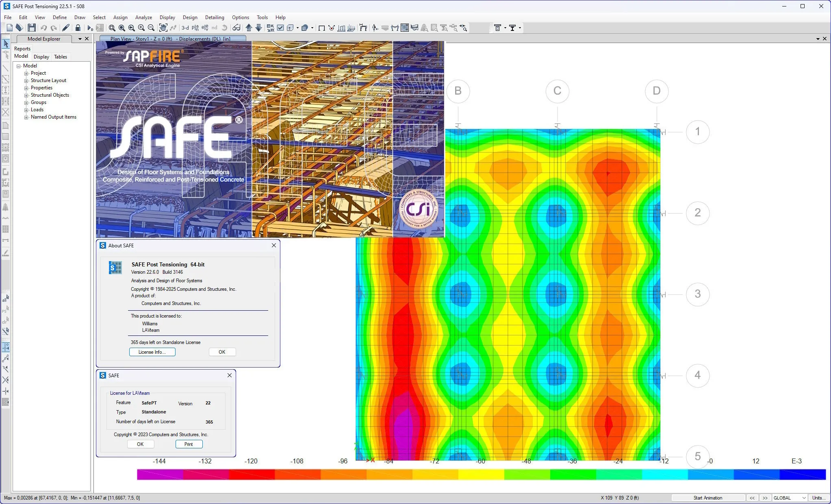Close the Model Explorer panel
This screenshot has width=831, height=504.
[x=87, y=39]
